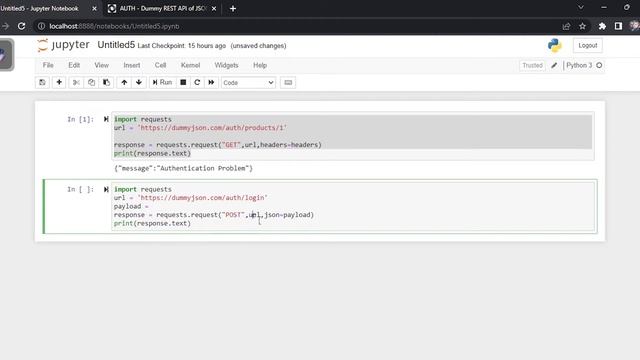The height and width of the screenshot is (360, 640).
Task: Open the Help menu
Action: pos(260,65)
